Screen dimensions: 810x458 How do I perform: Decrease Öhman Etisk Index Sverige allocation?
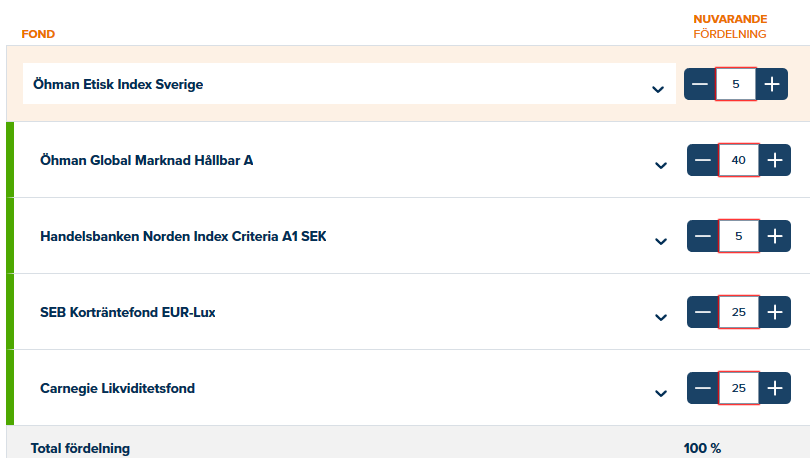tap(700, 85)
